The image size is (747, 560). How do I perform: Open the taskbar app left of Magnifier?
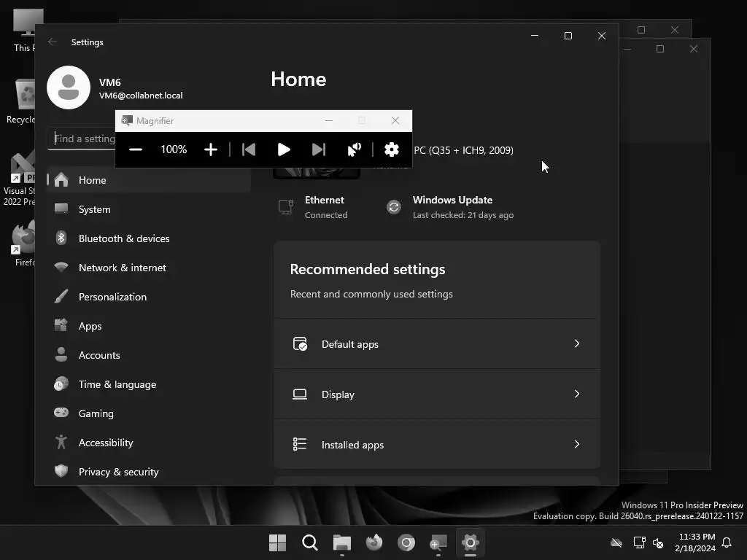point(406,542)
